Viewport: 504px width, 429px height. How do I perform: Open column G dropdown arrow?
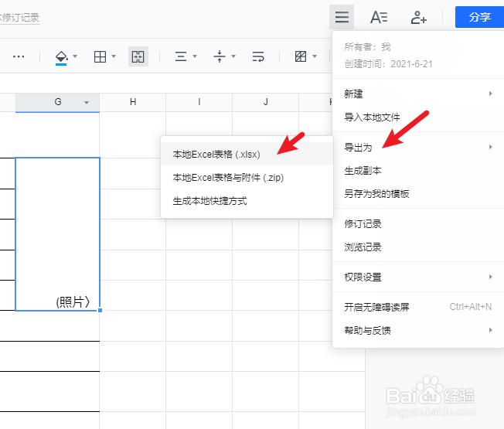pos(87,103)
